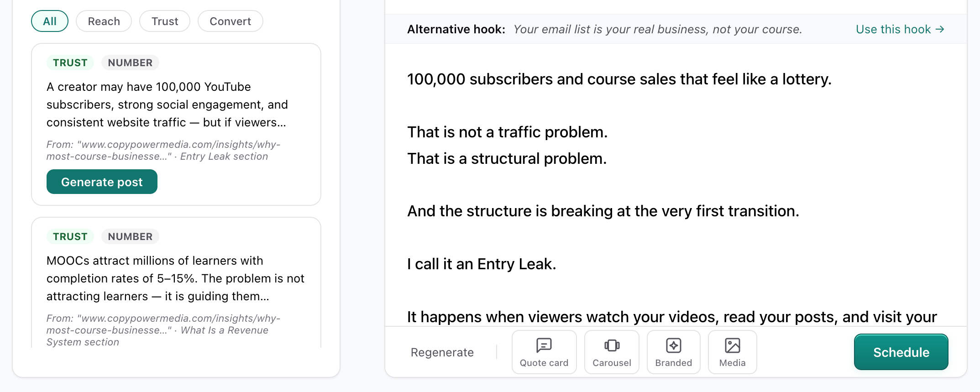Place cursor in "I call it an Entry Leak" line
Screen dimensions: 980x392
(x=482, y=264)
